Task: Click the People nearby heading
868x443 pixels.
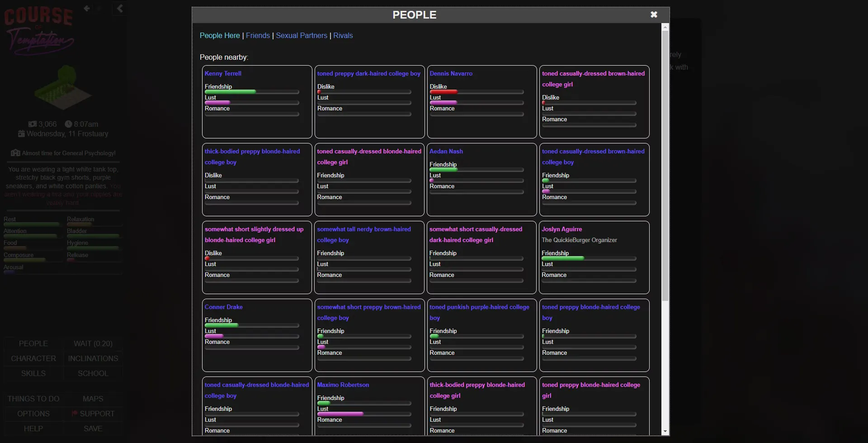Action: pos(224,57)
